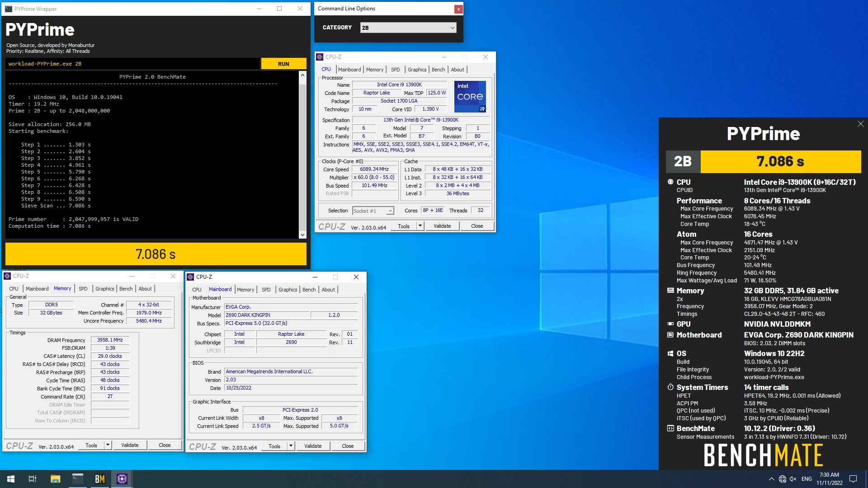
Task: Click the muted volume tray icon
Action: pyautogui.click(x=793, y=479)
